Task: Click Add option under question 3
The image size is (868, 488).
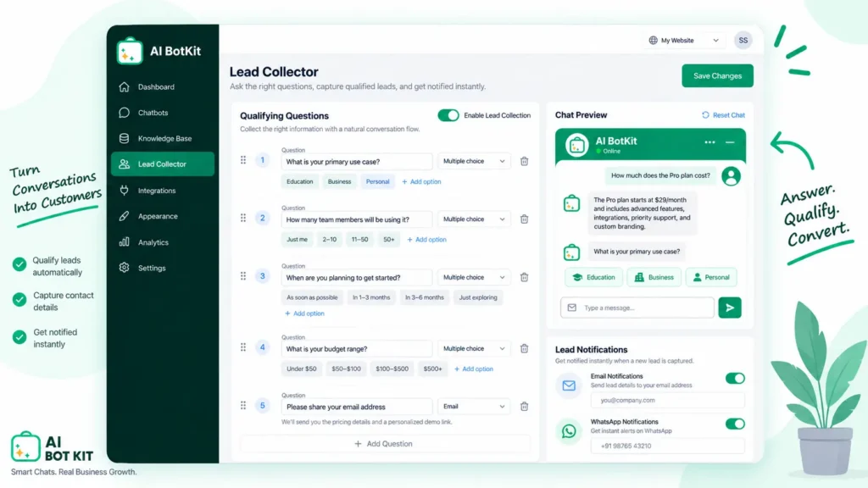Action: 304,313
